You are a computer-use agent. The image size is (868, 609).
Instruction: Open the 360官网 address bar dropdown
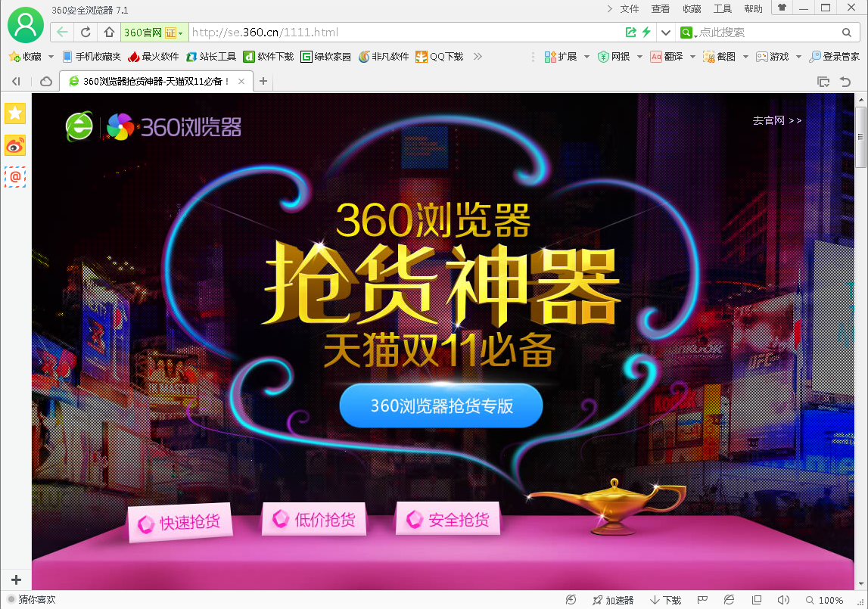(179, 33)
